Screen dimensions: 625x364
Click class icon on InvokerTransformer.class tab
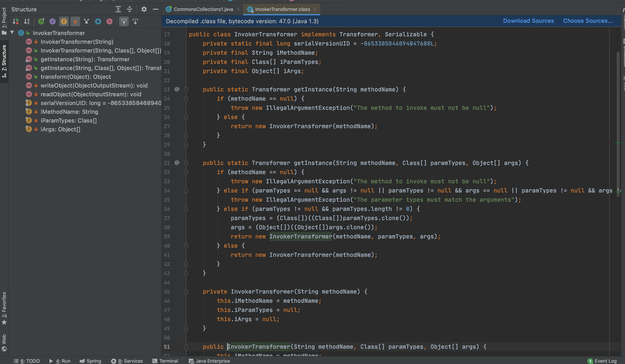[x=250, y=9]
